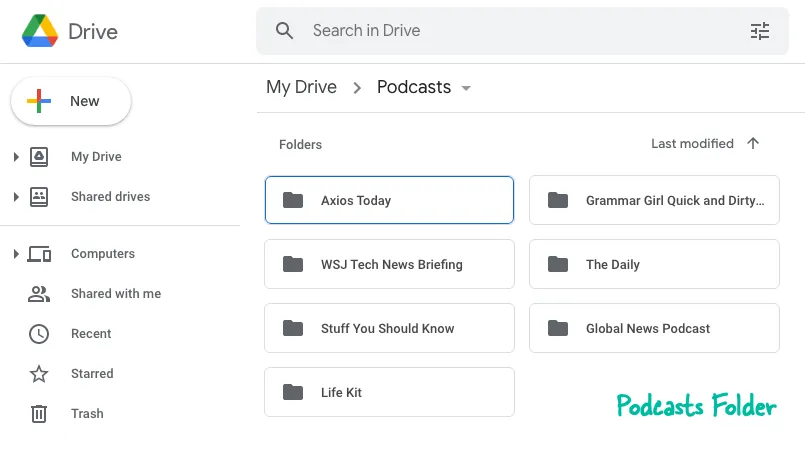This screenshot has height=465, width=805.
Task: Open Computers in the sidebar
Action: 103,254
